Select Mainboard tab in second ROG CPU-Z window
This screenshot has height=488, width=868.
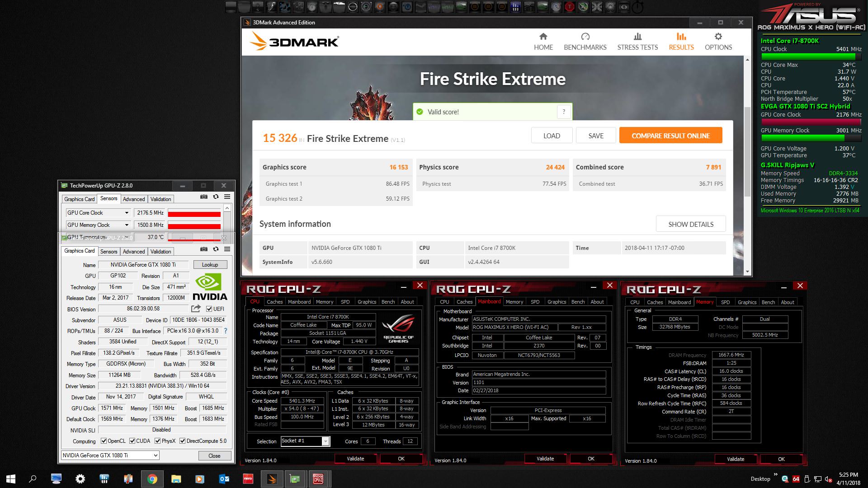[489, 301]
